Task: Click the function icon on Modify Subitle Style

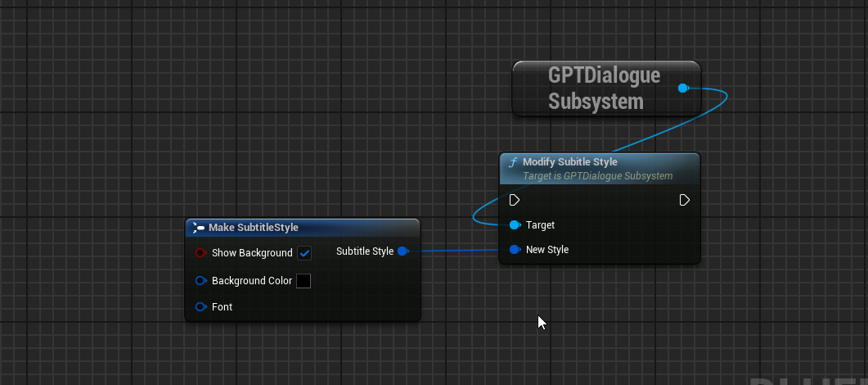Action: [513, 162]
